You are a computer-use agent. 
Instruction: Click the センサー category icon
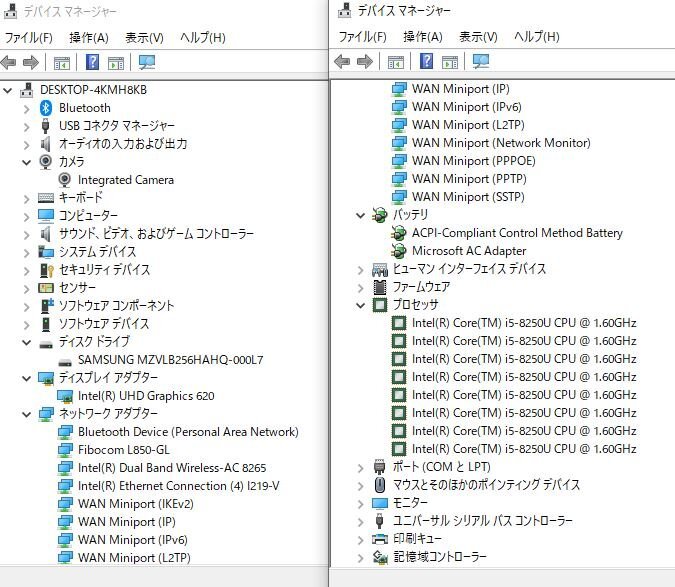click(x=46, y=288)
